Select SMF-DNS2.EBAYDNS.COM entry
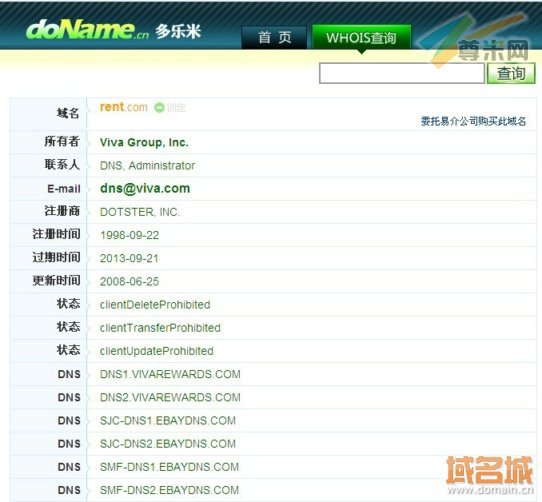 (169, 490)
